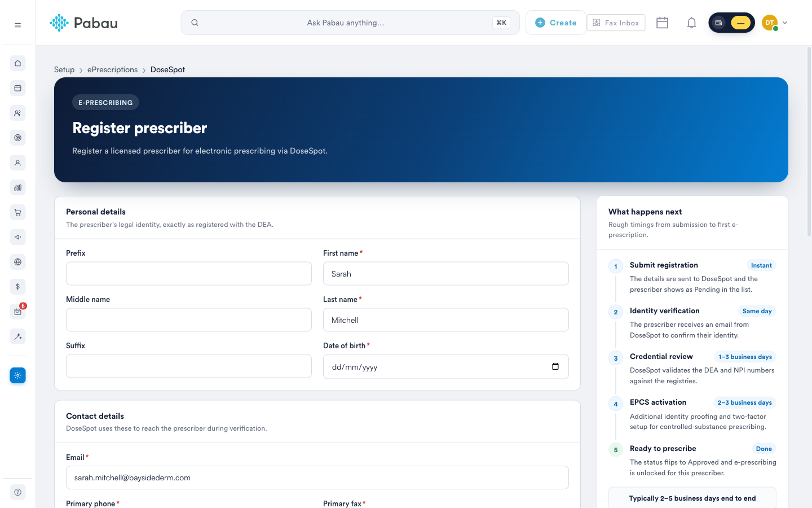Image resolution: width=812 pixels, height=508 pixels.
Task: Open the Calendar sidebar icon
Action: coord(17,88)
